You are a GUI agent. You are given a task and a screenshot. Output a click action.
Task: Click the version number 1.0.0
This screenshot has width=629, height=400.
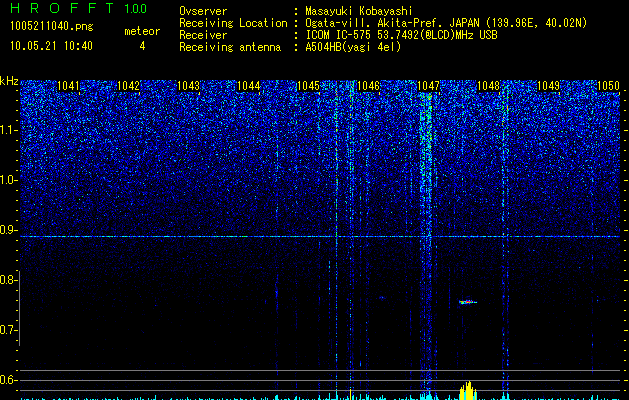click(136, 9)
